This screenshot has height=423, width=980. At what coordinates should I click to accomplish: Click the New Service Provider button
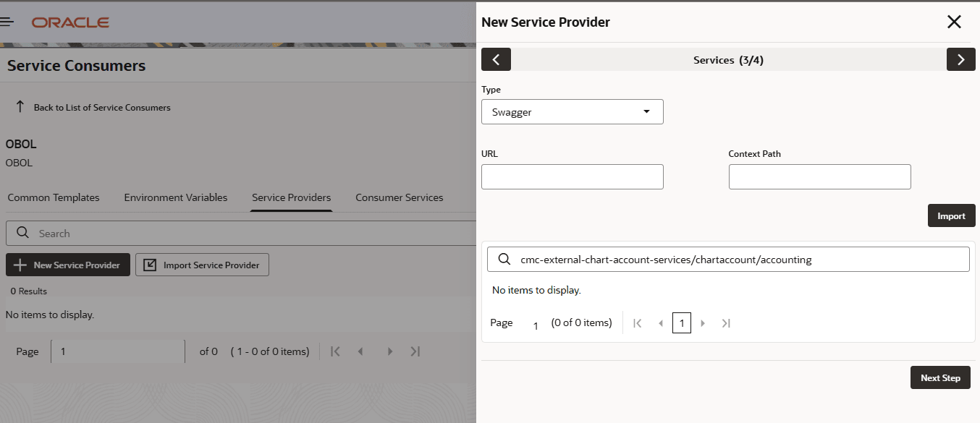[x=68, y=265]
